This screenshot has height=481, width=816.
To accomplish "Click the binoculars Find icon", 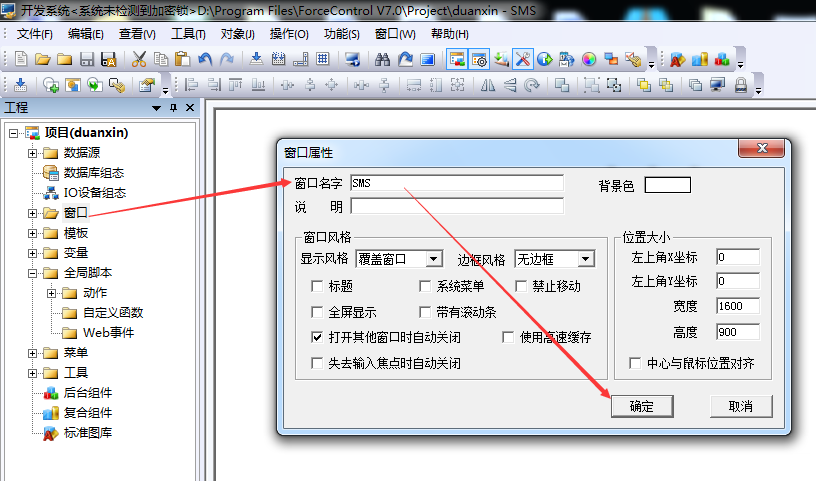I will pyautogui.click(x=382, y=59).
